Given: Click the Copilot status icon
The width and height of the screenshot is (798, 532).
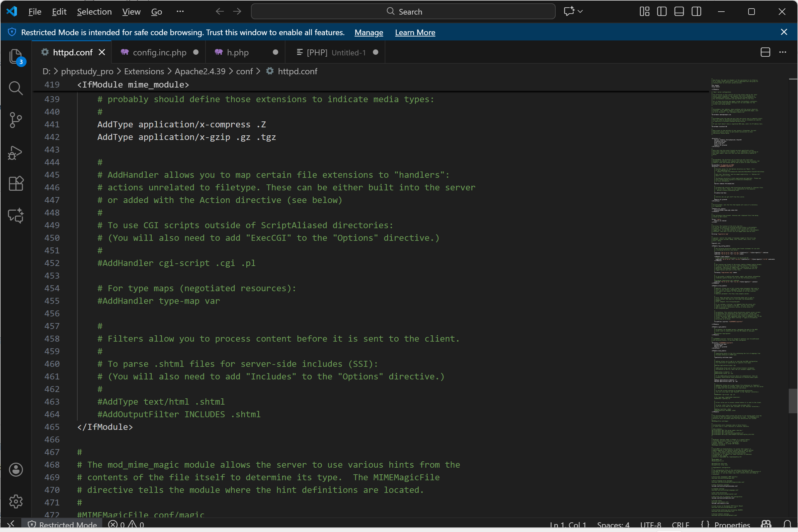Looking at the screenshot, I should point(766,524).
